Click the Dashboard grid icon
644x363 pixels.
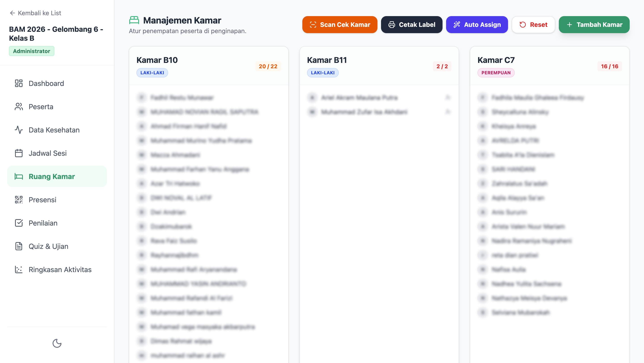click(19, 83)
